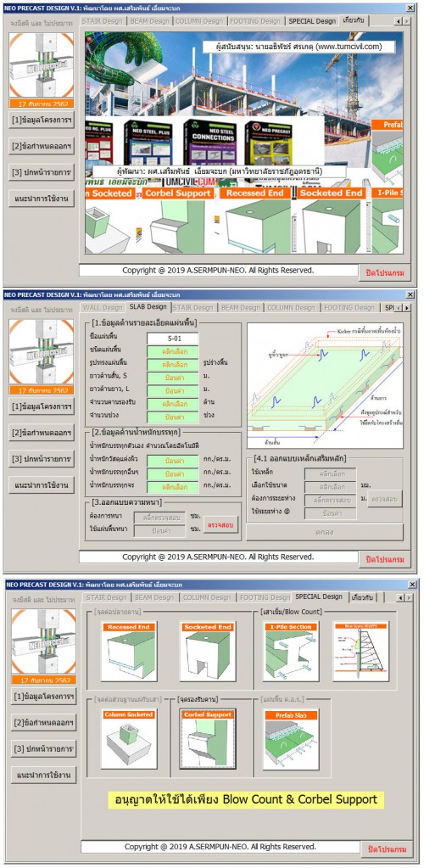Open SPECIAL Design tab in top window
424x868 pixels.
311,21
